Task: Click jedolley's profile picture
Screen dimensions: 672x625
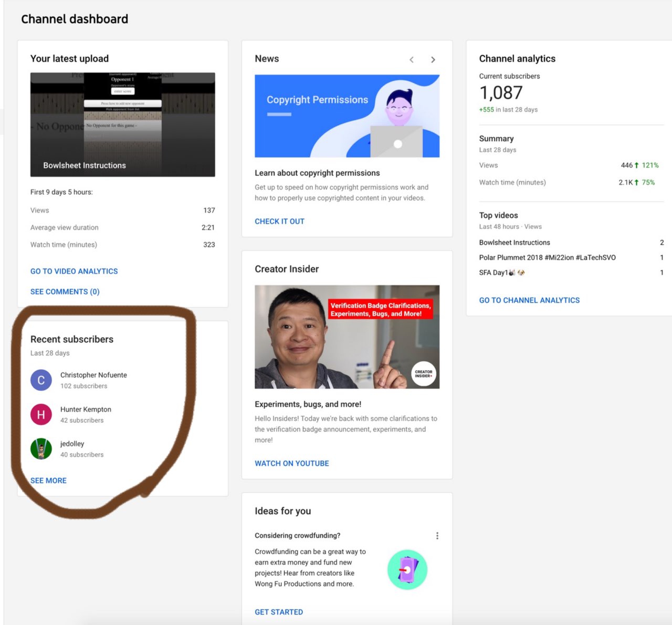Action: 41,449
